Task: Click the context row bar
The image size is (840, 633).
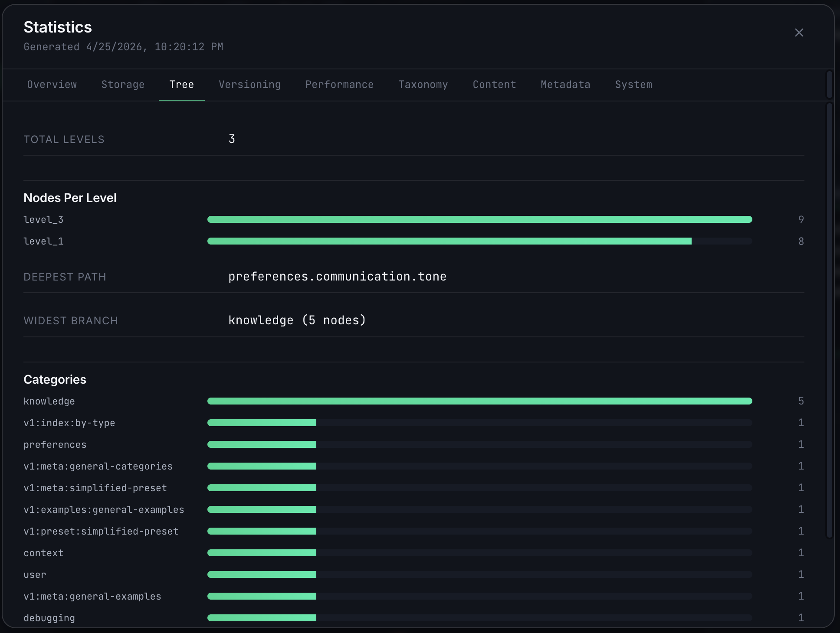Action: tap(480, 553)
